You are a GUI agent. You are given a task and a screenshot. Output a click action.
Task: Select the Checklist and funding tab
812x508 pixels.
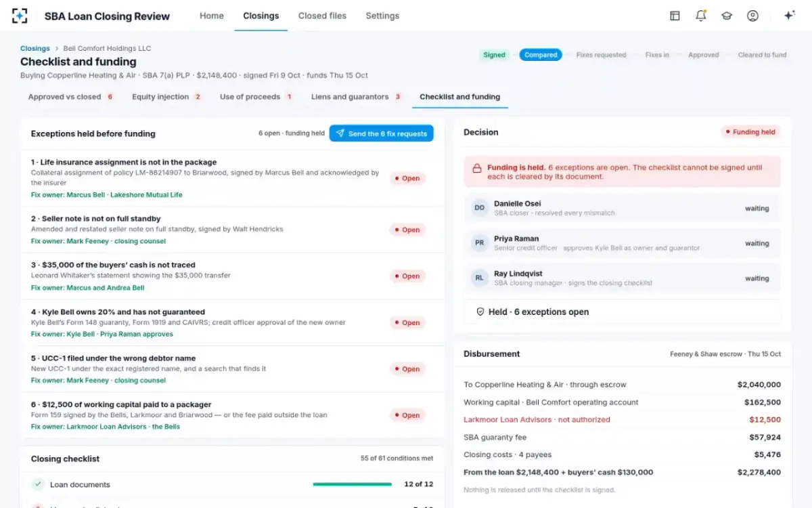460,97
